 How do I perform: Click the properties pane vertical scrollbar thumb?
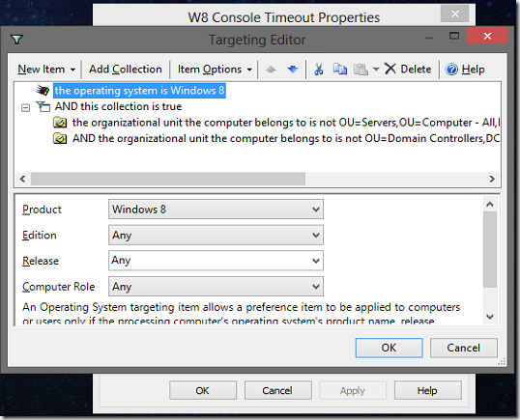tap(490, 250)
